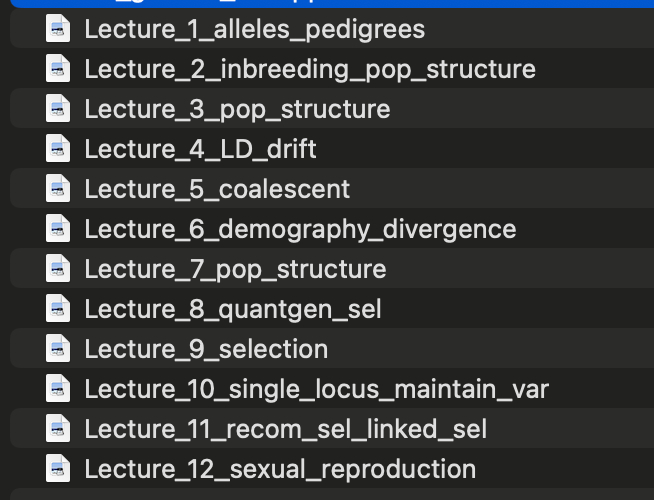This screenshot has height=500, width=654.
Task: Click the Lecture_2_inbreeding_pop_structure file icon
Action: click(59, 69)
